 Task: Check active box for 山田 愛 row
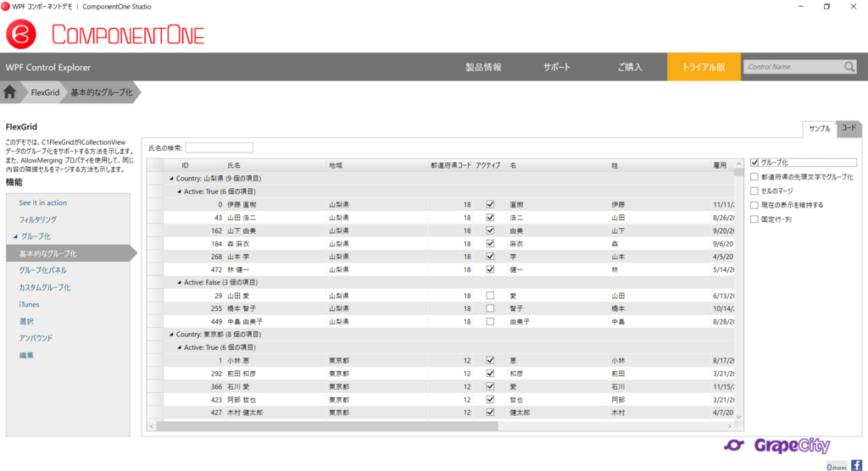pos(490,296)
